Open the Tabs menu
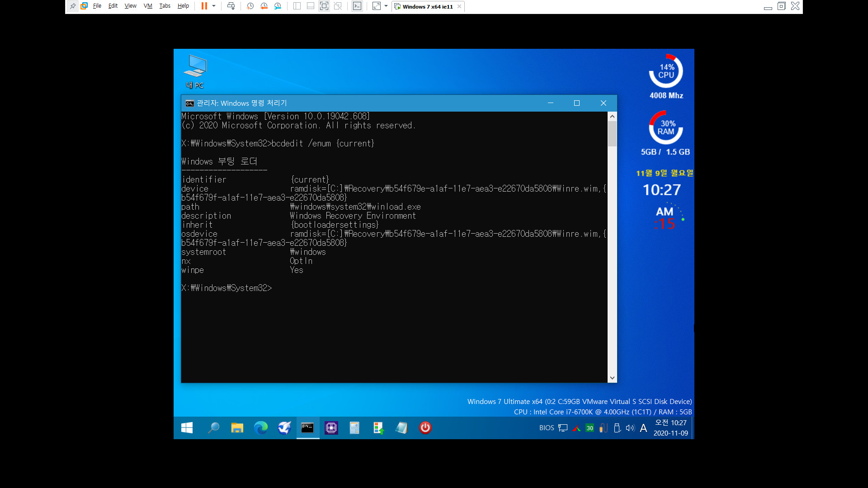Image resolution: width=868 pixels, height=488 pixels. [165, 6]
